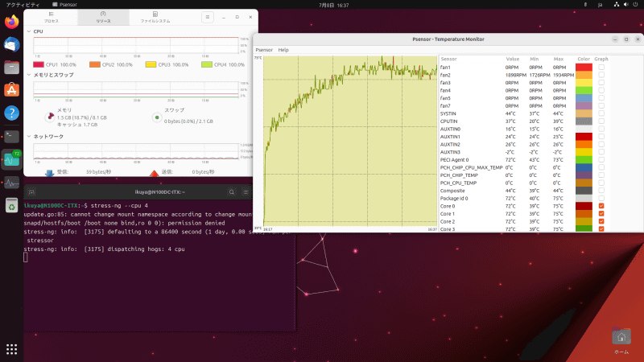
Task: Select the System Monitor dock icon
Action: coord(11,183)
